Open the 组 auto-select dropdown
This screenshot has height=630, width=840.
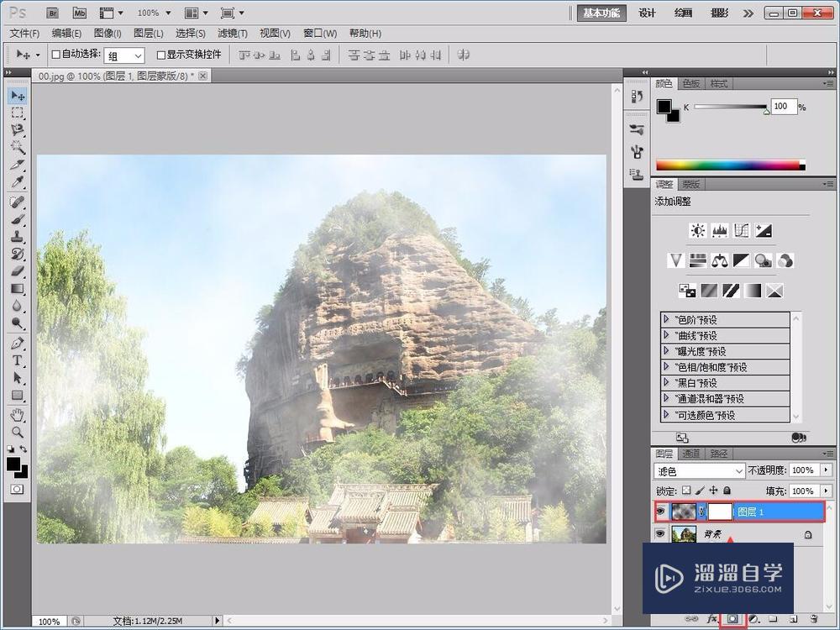click(x=124, y=55)
